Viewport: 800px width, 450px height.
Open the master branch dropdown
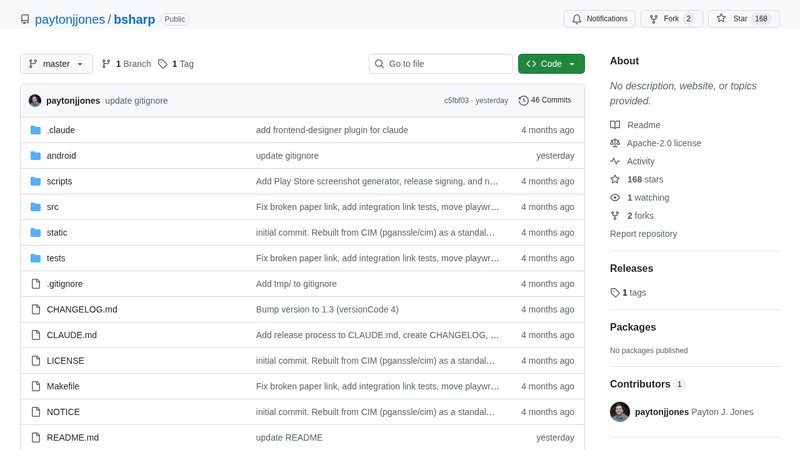[57, 64]
